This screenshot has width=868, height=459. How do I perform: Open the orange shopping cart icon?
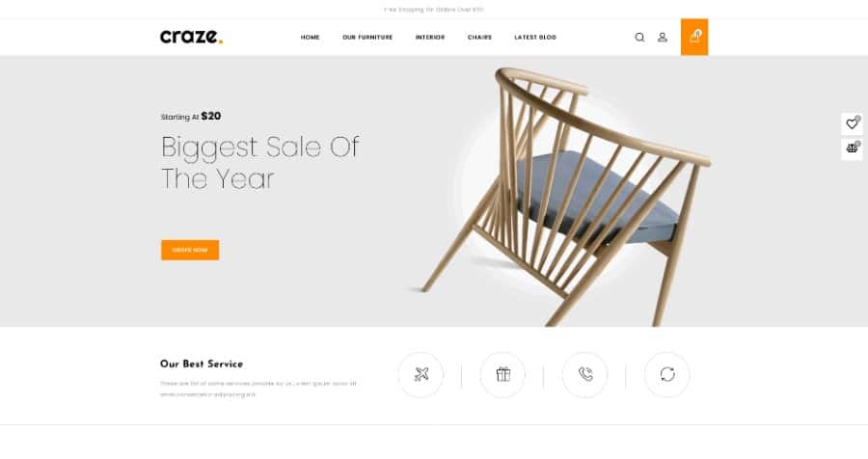[x=694, y=37]
